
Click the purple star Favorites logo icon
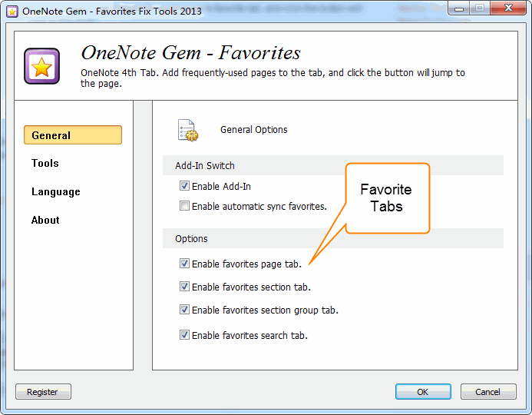(41, 66)
